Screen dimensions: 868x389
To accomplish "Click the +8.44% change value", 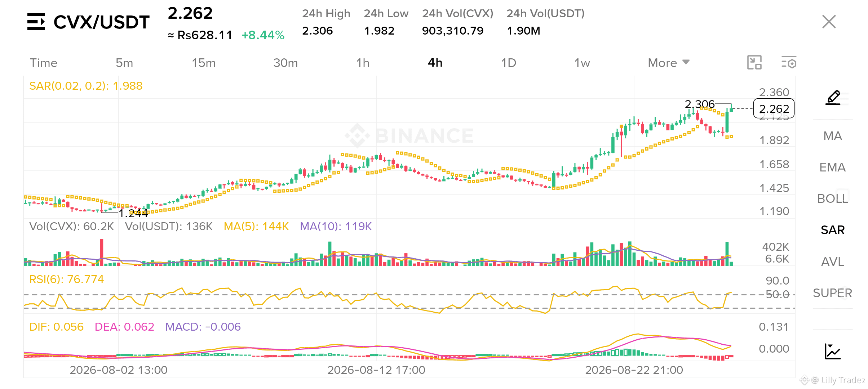I will [263, 35].
